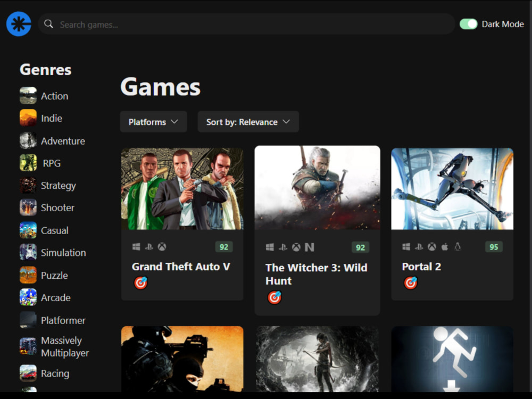
Task: Select the Shooter genre
Action: (57, 207)
